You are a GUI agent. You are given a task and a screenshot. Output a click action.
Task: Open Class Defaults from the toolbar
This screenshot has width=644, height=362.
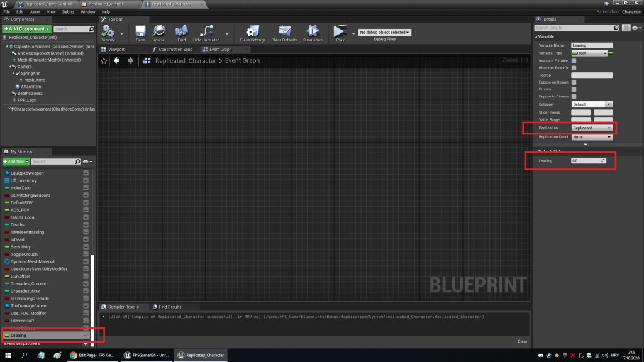coord(284,31)
